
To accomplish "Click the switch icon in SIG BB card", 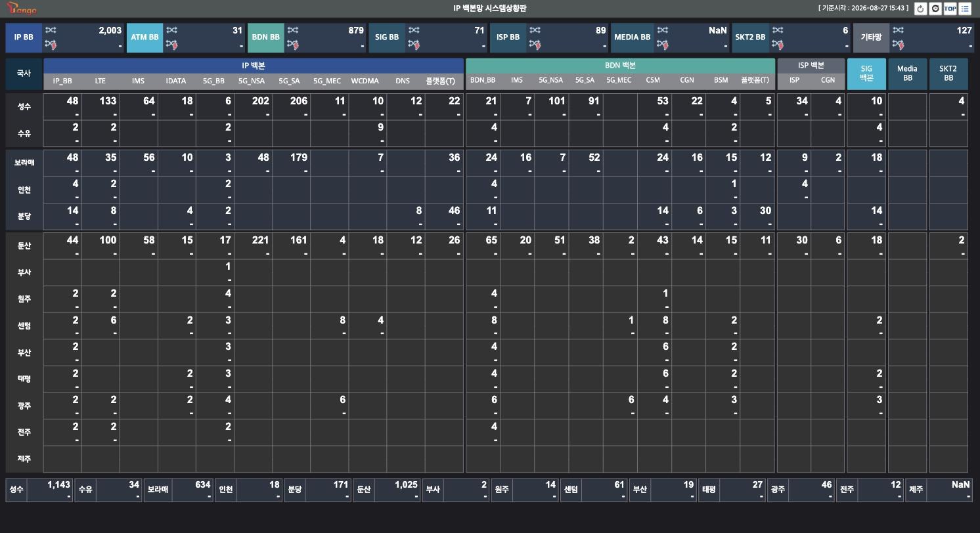I will pyautogui.click(x=414, y=30).
